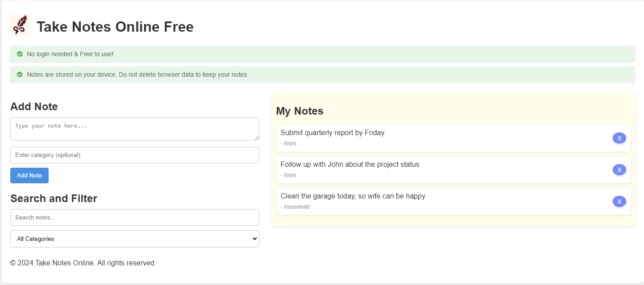The image size is (644, 285).
Task: Click the 'Take Notes Online Free' heading
Action: 115,27
